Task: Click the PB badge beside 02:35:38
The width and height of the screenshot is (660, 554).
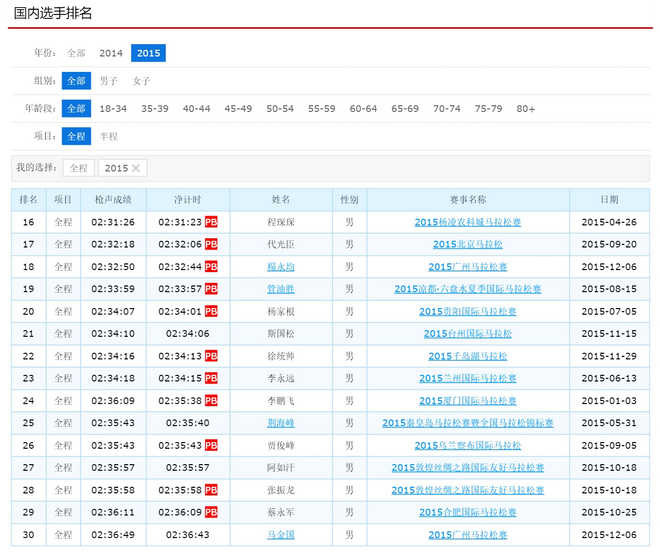Action: click(211, 400)
